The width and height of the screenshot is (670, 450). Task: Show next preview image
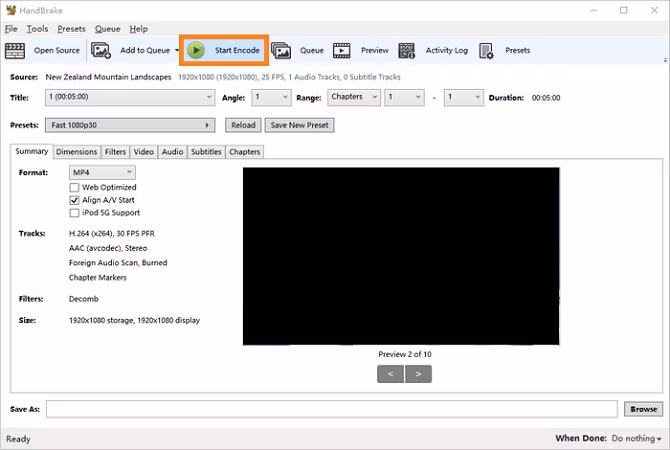tap(418, 374)
